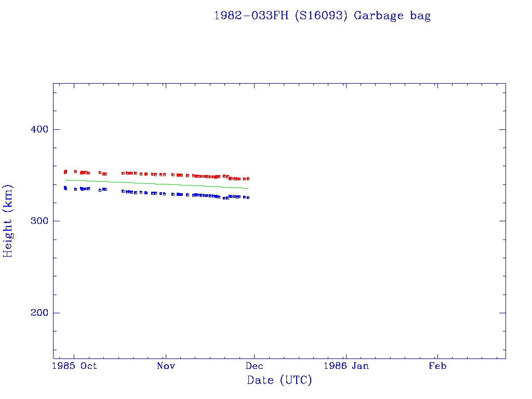Screen dimensions: 532x399
Task: Pick the leftmost blue perigee data marker
Action: [65, 188]
